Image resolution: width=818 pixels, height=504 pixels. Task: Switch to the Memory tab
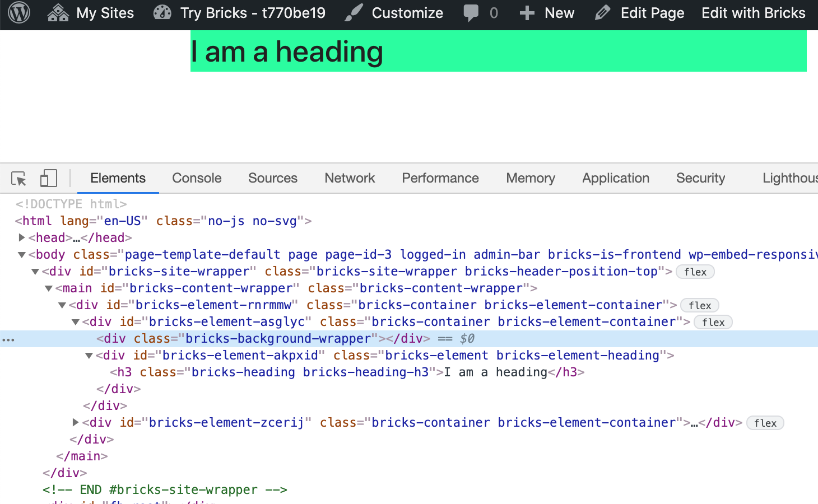tap(531, 178)
